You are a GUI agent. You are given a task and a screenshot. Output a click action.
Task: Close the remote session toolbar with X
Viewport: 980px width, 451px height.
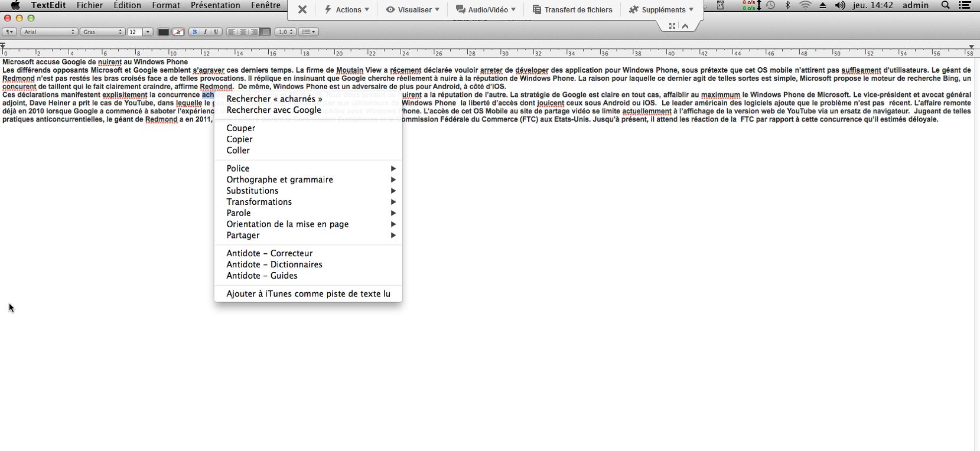302,9
